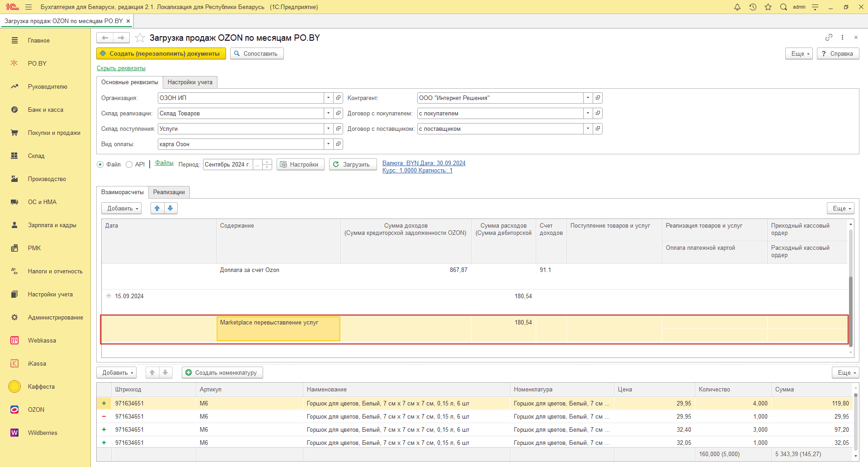Open notifications bell icon
This screenshot has height=467, width=868.
click(x=737, y=7)
